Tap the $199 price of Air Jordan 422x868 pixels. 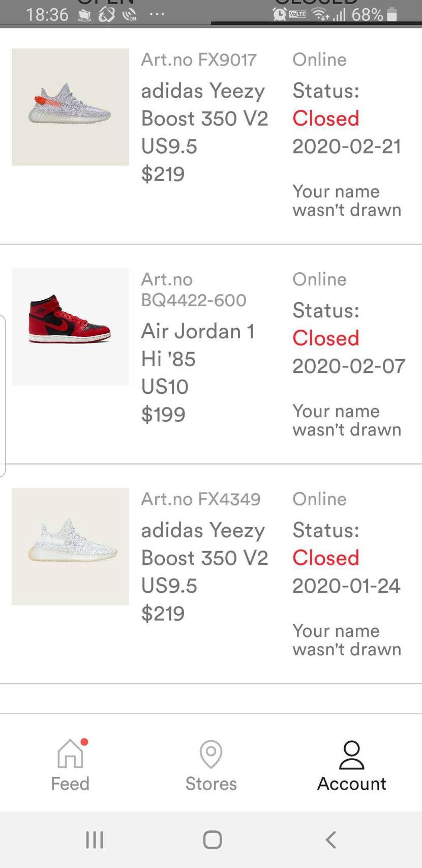tap(163, 414)
